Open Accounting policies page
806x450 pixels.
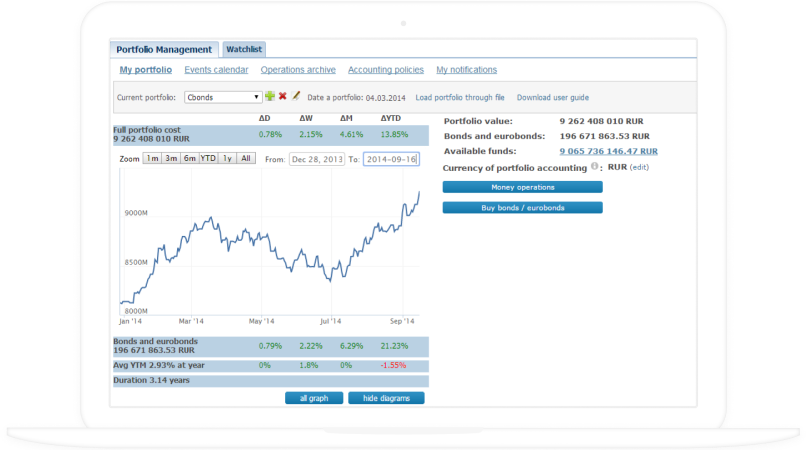coord(385,70)
